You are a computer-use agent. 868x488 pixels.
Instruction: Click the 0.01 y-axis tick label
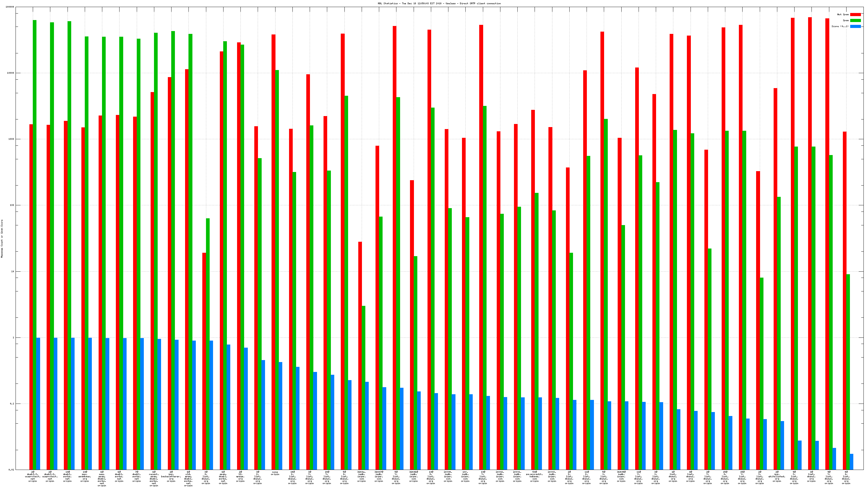pyautogui.click(x=11, y=469)
